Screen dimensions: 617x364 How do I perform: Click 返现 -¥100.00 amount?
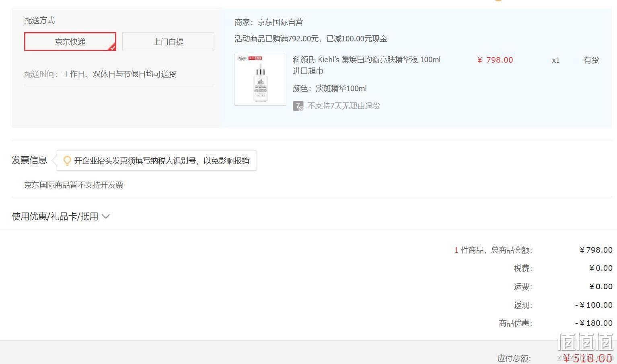[x=594, y=305]
